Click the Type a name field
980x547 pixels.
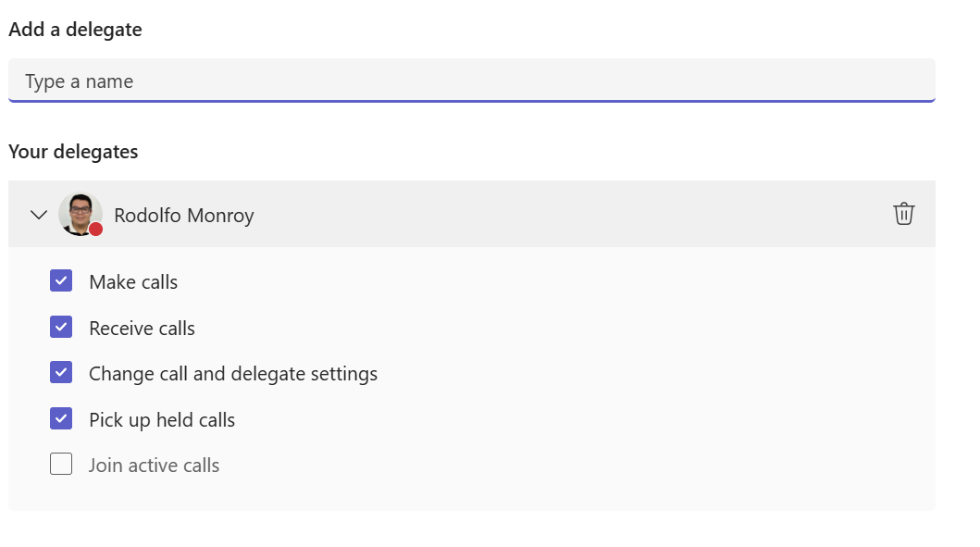[x=471, y=81]
